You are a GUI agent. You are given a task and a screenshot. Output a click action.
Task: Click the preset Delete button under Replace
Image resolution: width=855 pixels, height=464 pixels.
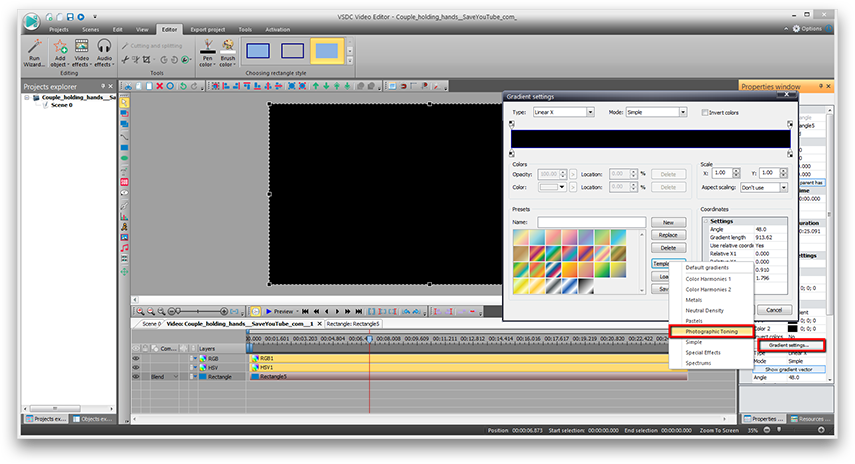tap(668, 248)
